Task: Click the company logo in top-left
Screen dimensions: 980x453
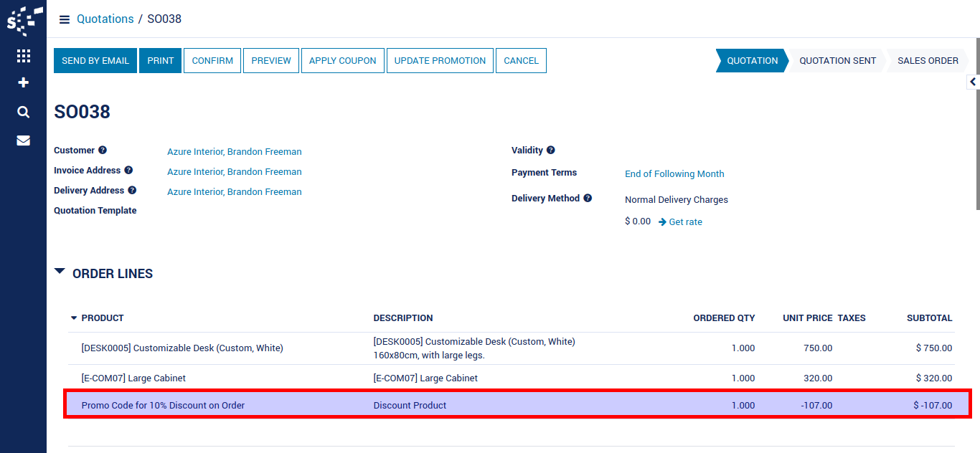Action: 23,20
